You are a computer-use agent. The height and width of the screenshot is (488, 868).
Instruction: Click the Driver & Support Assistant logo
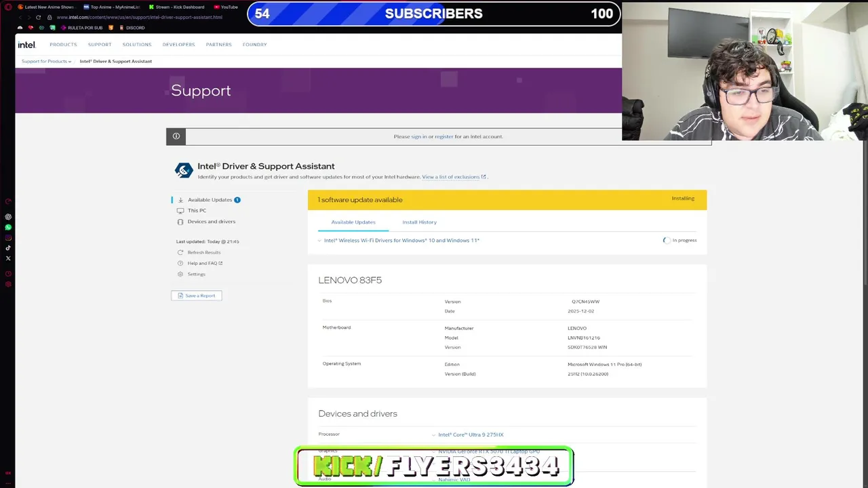[x=184, y=170]
